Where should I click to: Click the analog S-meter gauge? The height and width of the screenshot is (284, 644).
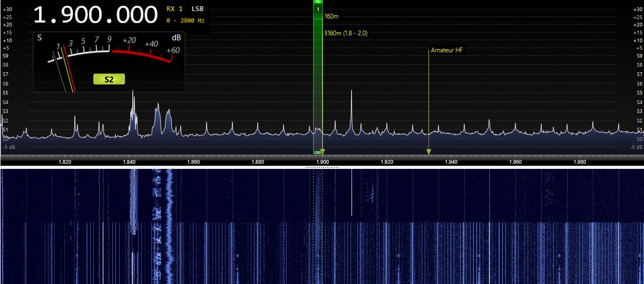click(x=109, y=61)
